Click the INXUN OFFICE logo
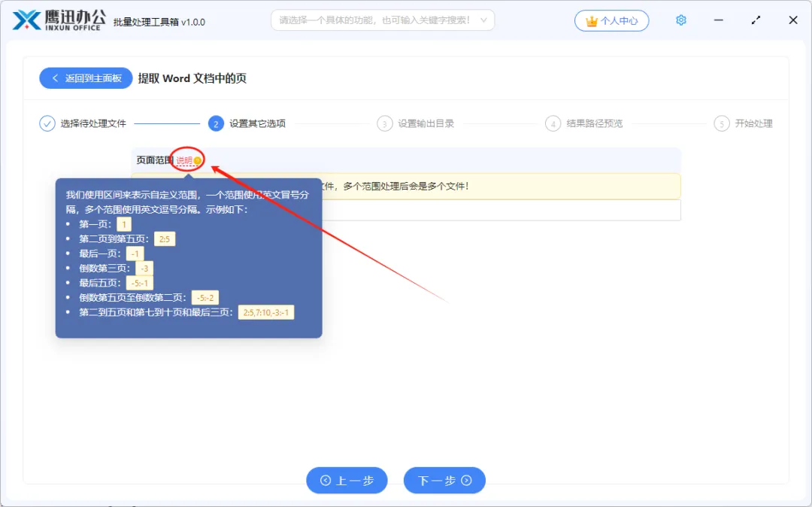Image resolution: width=812 pixels, height=507 pixels. (59, 21)
